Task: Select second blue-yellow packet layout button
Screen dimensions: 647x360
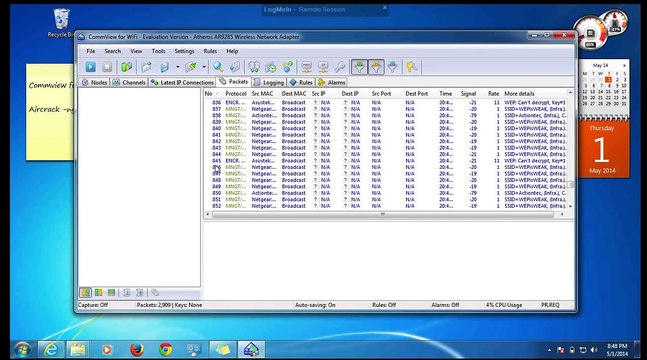Action: 98,293
